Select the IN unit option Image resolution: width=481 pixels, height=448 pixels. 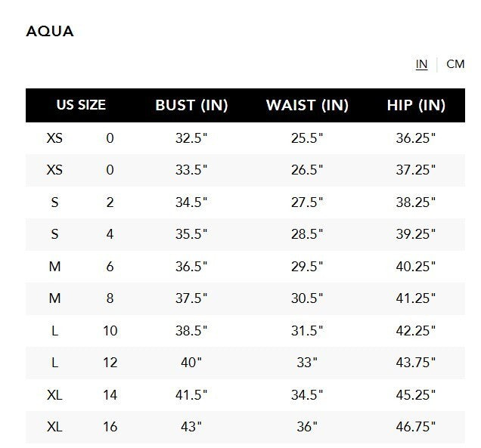(x=421, y=64)
